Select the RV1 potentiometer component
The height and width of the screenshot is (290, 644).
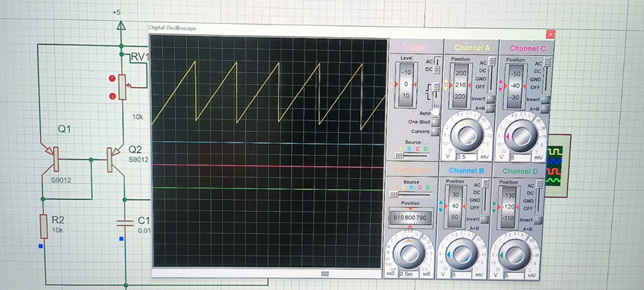tap(122, 86)
